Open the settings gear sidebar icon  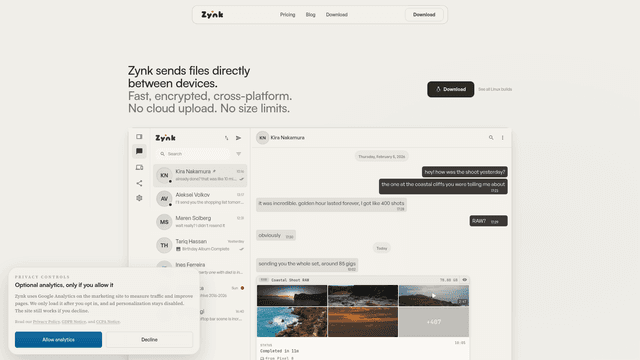click(x=139, y=198)
